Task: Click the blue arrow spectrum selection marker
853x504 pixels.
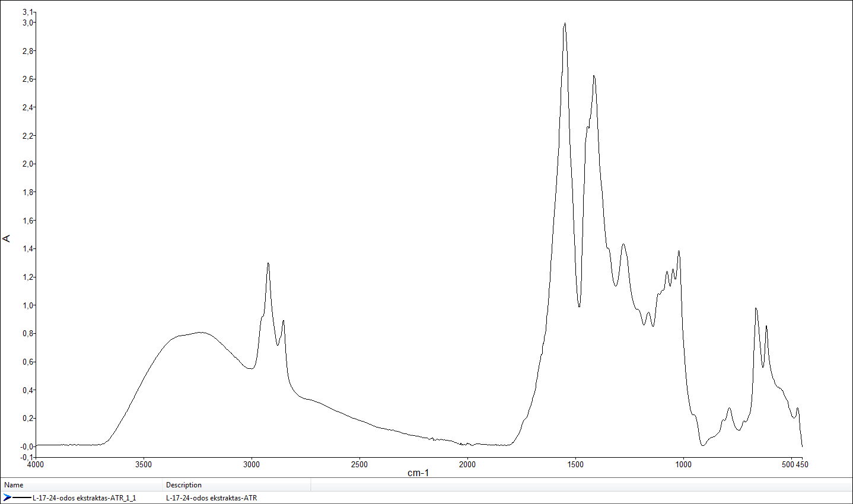Action: 7,497
